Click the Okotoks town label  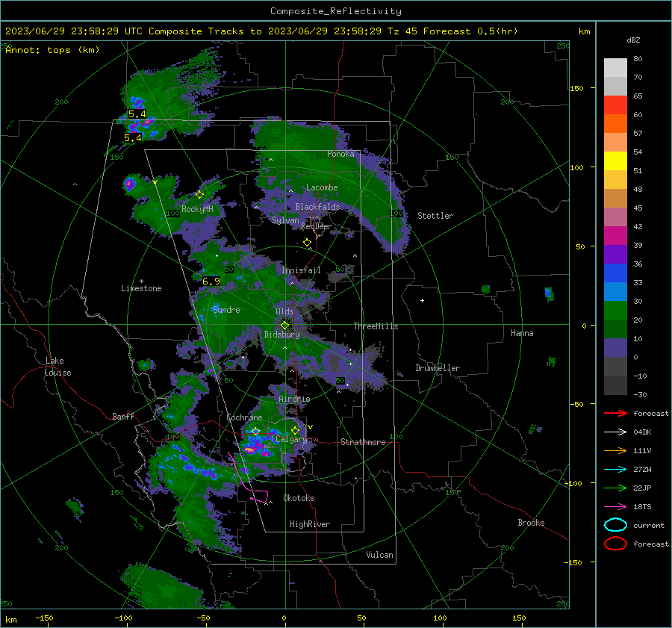(299, 498)
